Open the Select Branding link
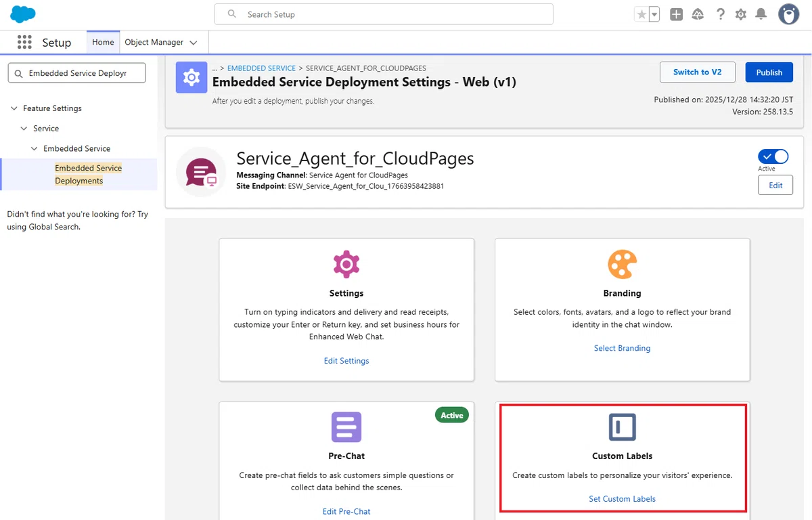 (622, 348)
